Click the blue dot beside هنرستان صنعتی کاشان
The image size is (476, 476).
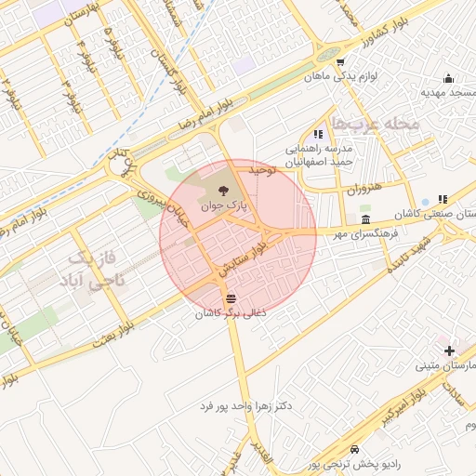tap(426, 202)
